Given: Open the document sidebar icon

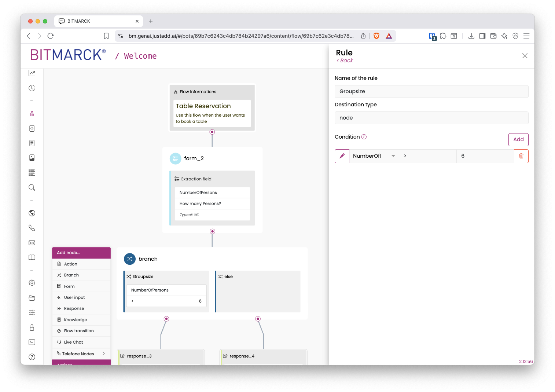Looking at the screenshot, I should pyautogui.click(x=32, y=143).
